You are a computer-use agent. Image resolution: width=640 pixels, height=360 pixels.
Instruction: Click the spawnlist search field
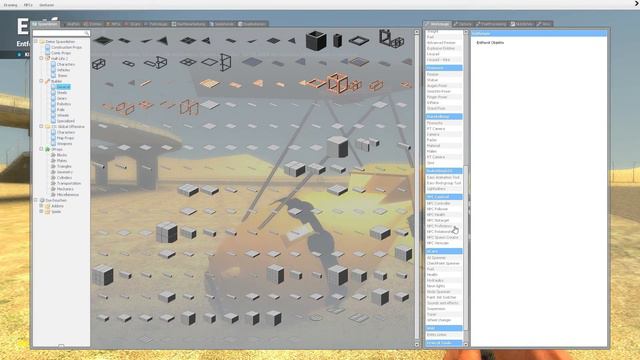tap(61, 33)
